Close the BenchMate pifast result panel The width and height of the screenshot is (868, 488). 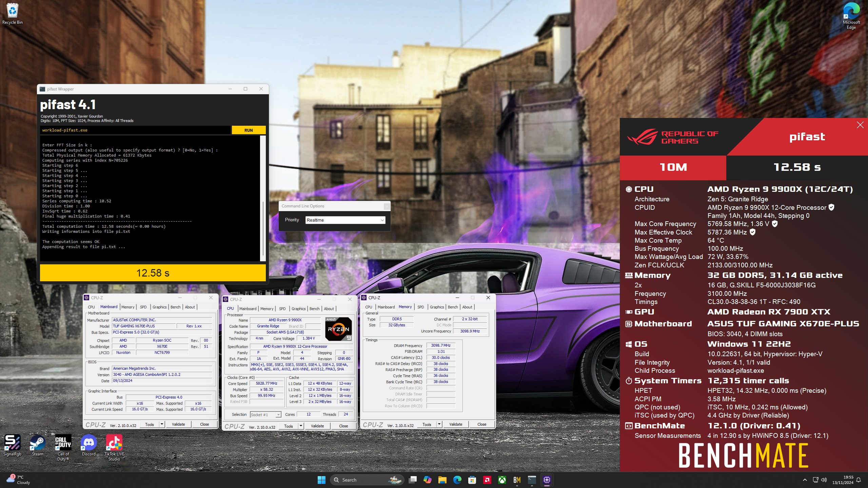click(860, 125)
